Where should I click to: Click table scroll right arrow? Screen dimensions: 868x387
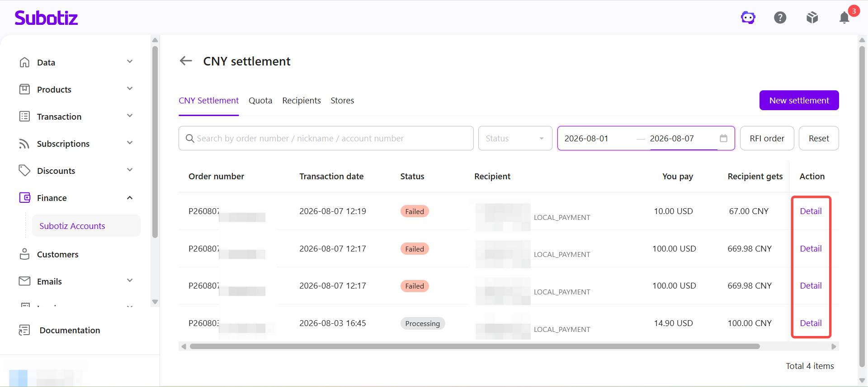pyautogui.click(x=834, y=346)
